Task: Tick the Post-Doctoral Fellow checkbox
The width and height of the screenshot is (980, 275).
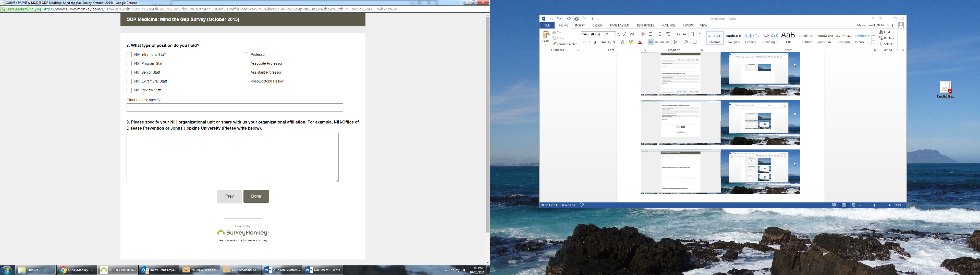Action: [245, 82]
